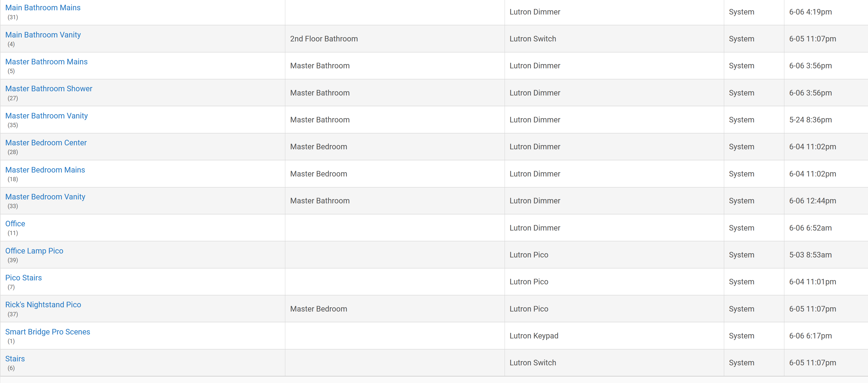Click the 2nd Floor Bathroom room cell
Screen dimensions: 868x383
point(324,39)
